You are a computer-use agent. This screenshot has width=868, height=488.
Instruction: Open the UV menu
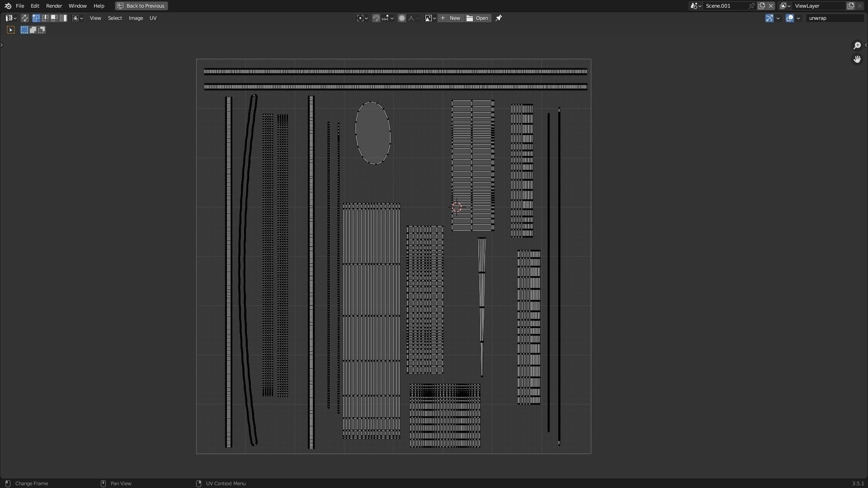[153, 18]
